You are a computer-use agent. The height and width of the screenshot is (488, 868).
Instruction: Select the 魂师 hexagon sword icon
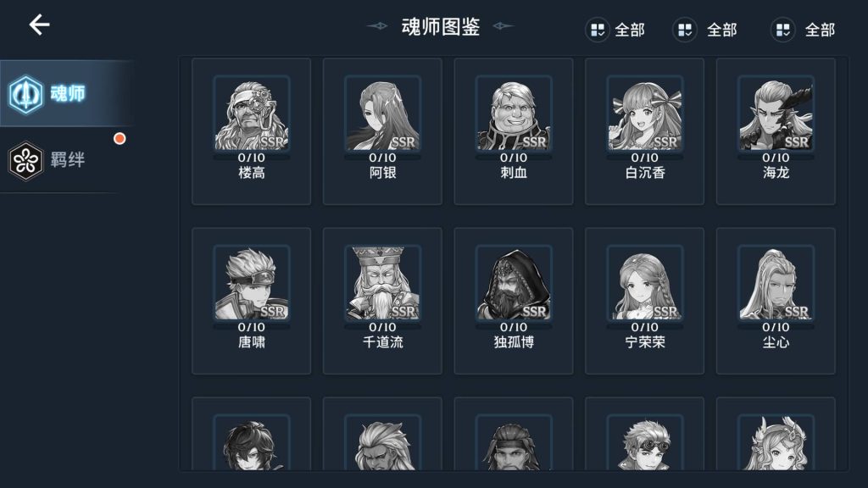tap(25, 94)
